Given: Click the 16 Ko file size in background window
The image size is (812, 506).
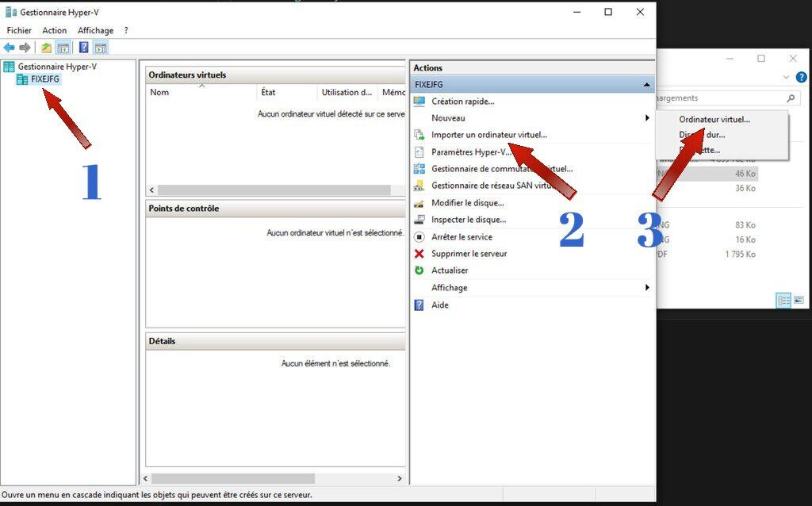Looking at the screenshot, I should pyautogui.click(x=745, y=240).
